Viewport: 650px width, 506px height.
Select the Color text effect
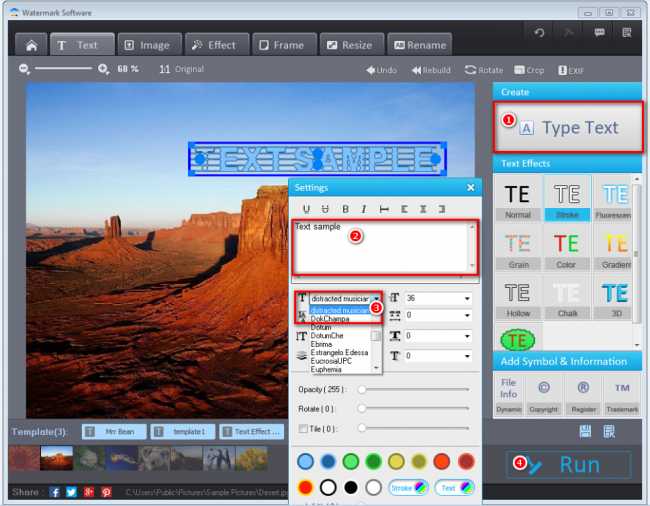point(566,247)
